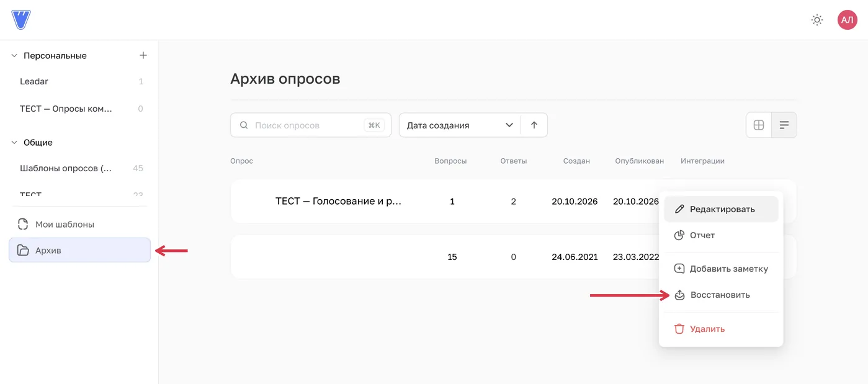This screenshot has width=868, height=384.
Task: Click the count 45 next to Шаблоны опросов
Action: [138, 168]
